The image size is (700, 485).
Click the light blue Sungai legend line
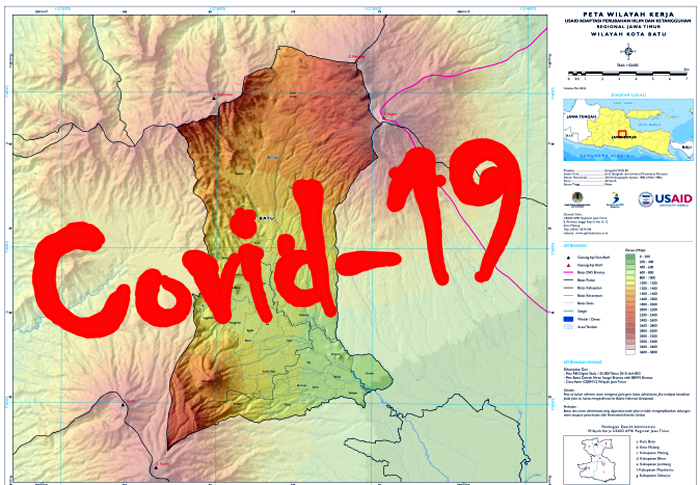pos(568,311)
